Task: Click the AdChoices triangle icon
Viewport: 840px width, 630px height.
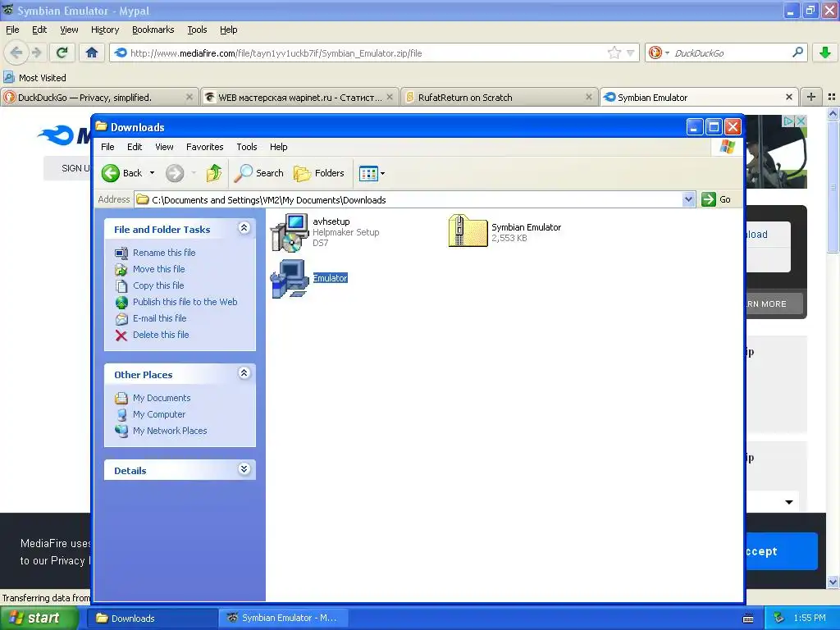Action: coord(788,121)
